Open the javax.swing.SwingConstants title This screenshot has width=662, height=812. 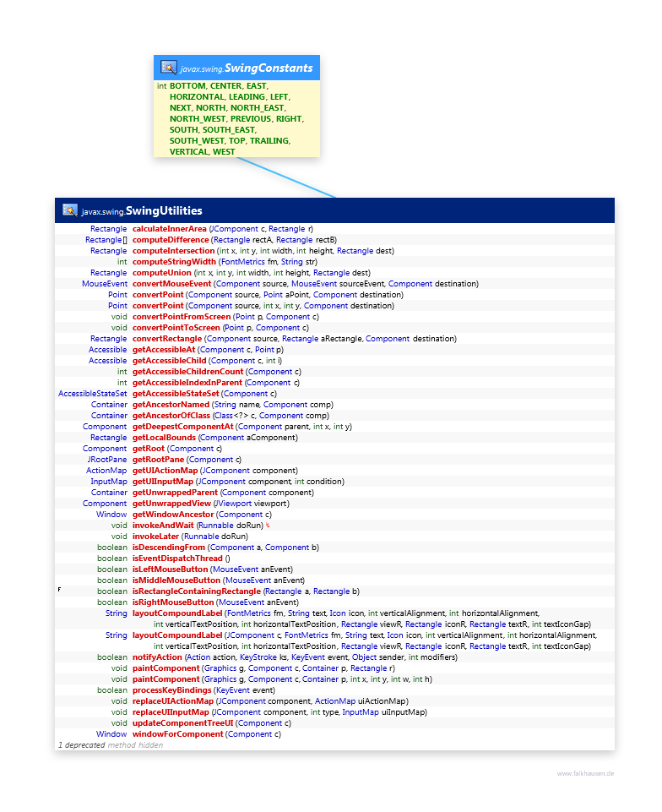247,68
